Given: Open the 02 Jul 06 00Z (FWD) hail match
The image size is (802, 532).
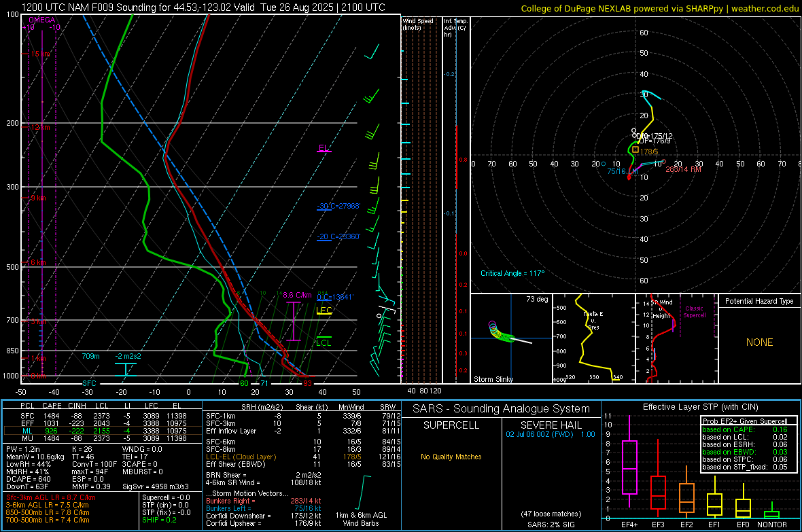Looking at the screenshot, I should pyautogui.click(x=551, y=434).
